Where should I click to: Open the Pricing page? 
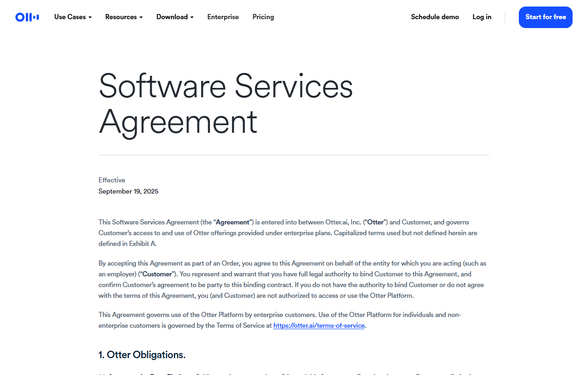click(263, 17)
